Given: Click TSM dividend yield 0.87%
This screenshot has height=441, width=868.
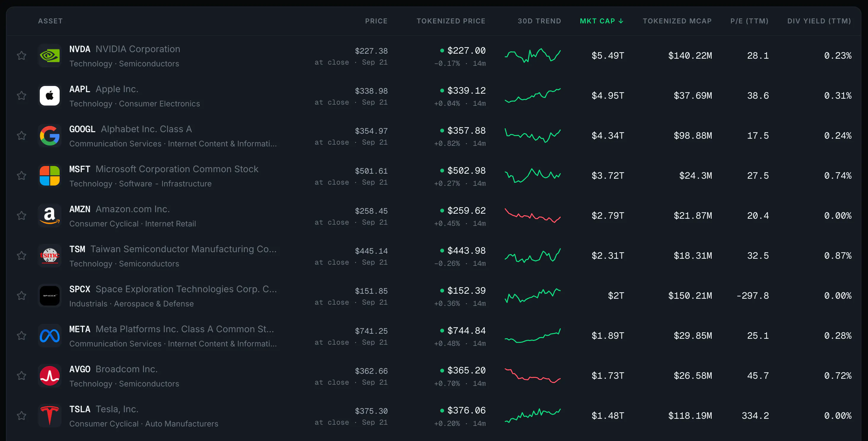Looking at the screenshot, I should tap(838, 256).
